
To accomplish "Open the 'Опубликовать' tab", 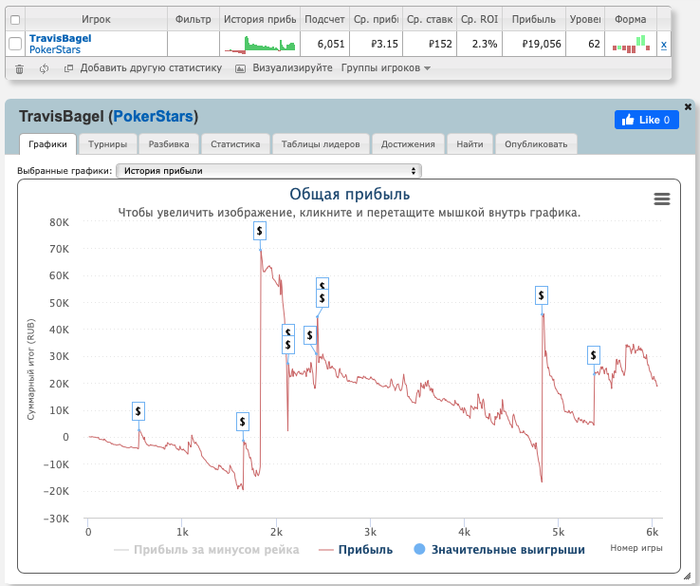I will tap(536, 144).
